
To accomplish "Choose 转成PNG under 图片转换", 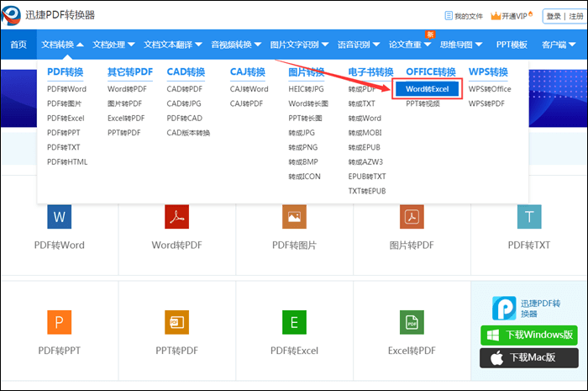I will 302,147.
